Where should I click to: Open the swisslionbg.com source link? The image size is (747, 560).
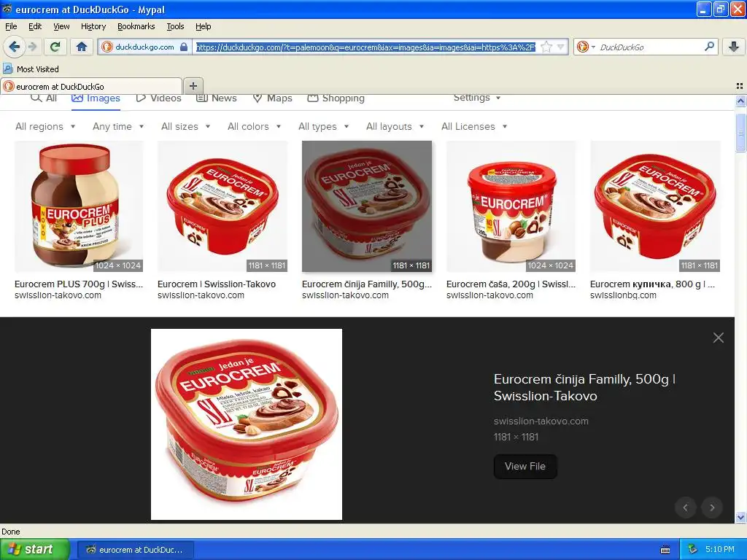tap(623, 295)
